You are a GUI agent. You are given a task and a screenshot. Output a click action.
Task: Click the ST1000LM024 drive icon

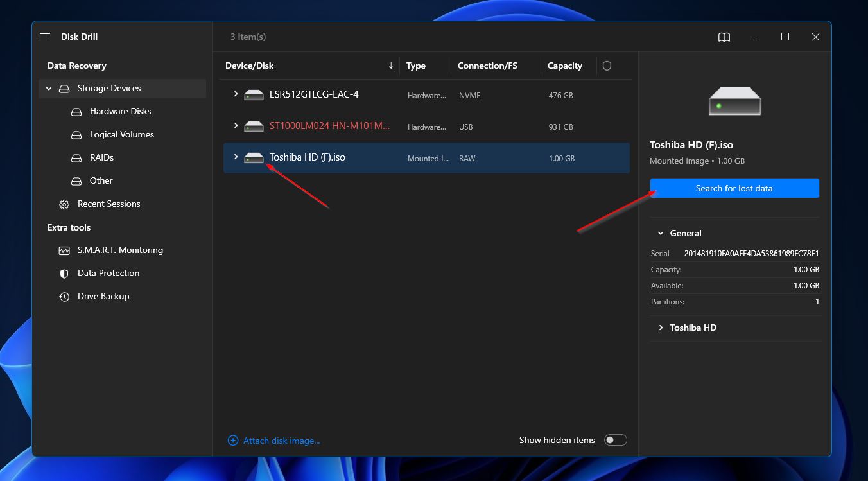pos(254,127)
